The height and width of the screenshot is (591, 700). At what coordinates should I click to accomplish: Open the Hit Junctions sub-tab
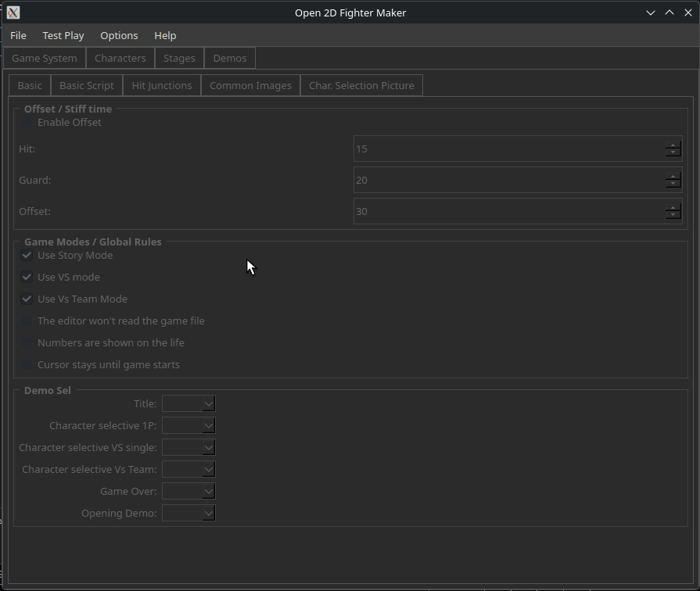[x=162, y=85]
